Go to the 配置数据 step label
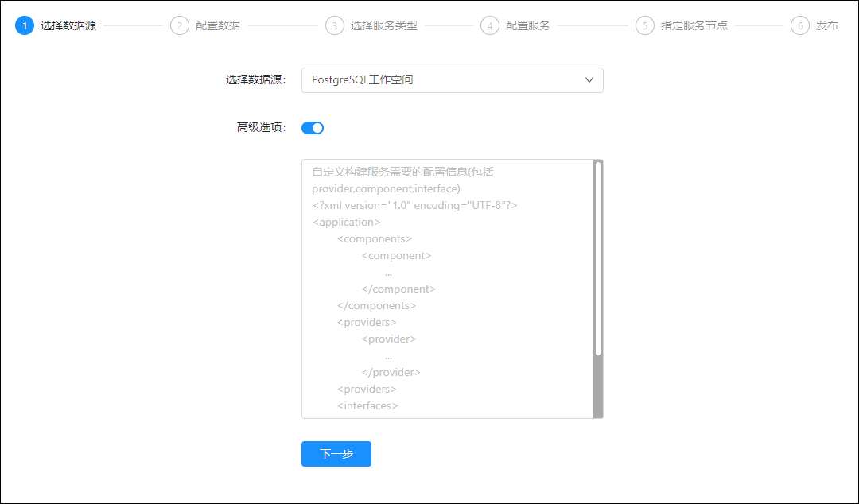Viewport: 859px width, 504px height. click(218, 25)
